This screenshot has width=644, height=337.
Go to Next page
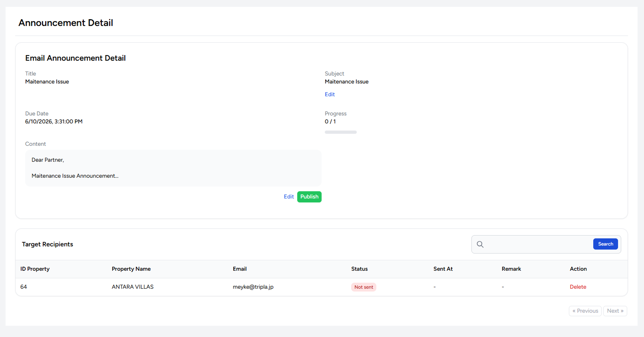point(615,311)
